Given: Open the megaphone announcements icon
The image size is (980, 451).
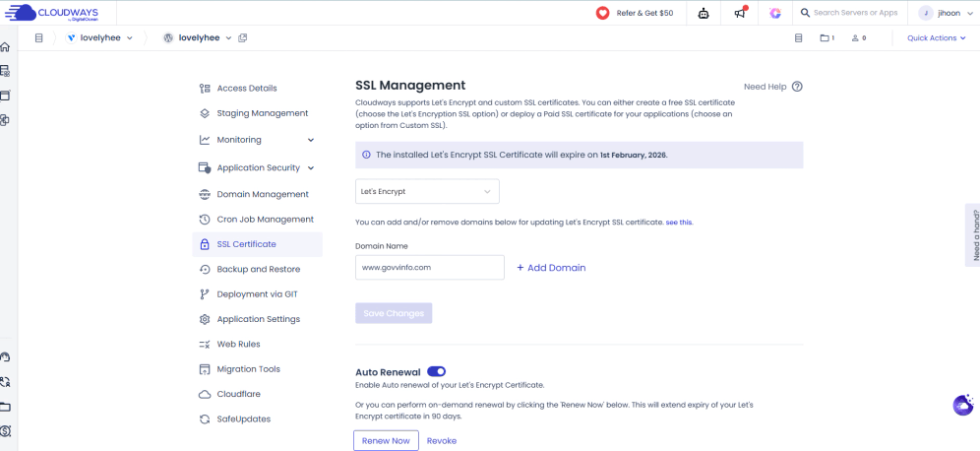Looking at the screenshot, I should point(739,13).
